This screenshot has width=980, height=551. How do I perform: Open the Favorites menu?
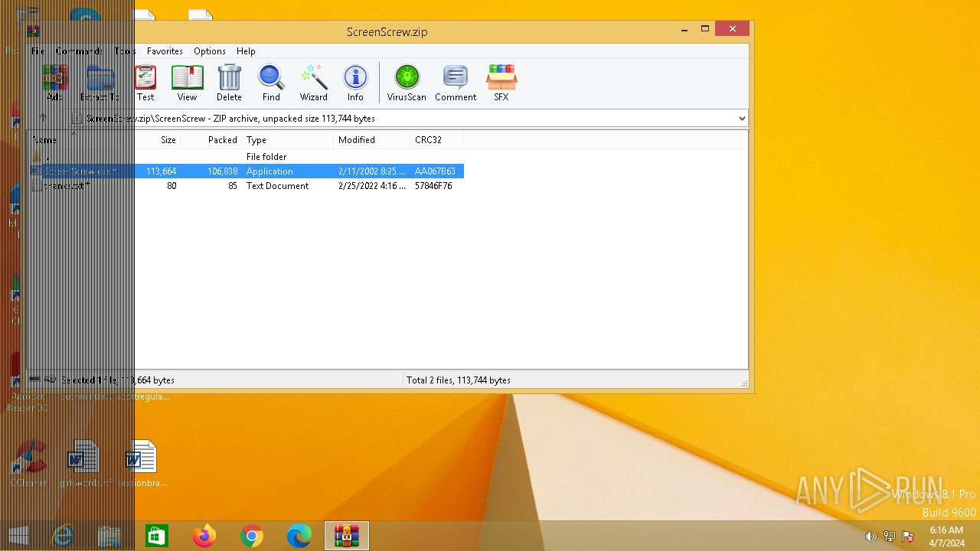point(165,51)
